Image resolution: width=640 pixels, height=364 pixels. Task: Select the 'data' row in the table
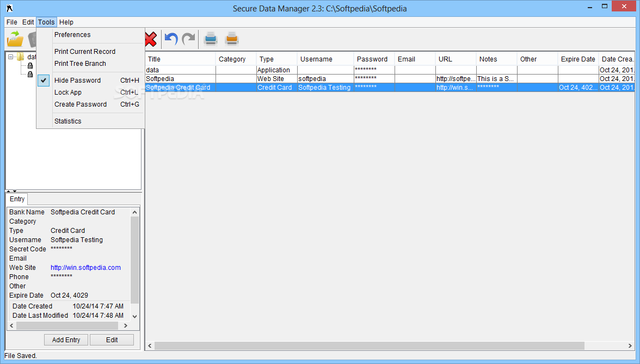[390, 70]
